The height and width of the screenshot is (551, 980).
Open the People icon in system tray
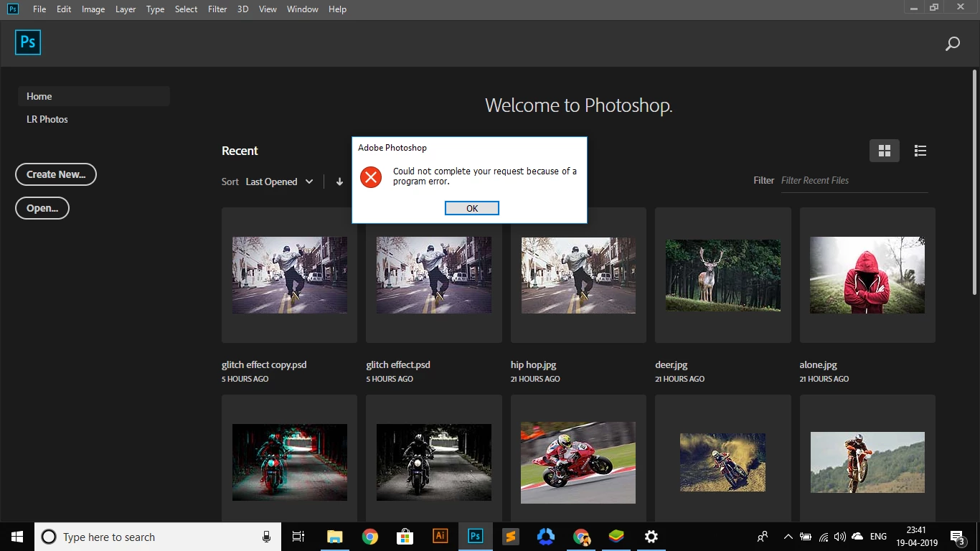click(763, 537)
